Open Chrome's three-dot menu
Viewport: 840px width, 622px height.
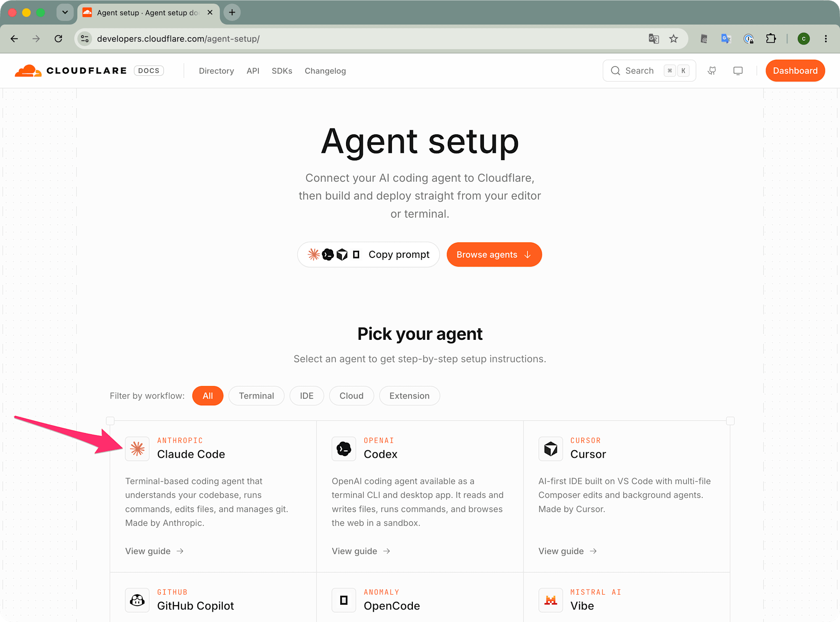(826, 39)
